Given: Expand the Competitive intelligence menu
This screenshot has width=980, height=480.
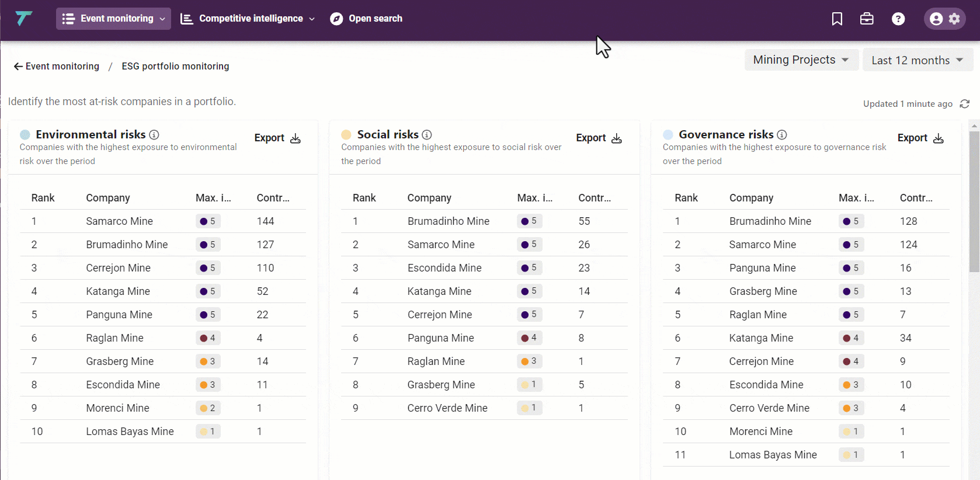Looking at the screenshot, I should point(248,19).
